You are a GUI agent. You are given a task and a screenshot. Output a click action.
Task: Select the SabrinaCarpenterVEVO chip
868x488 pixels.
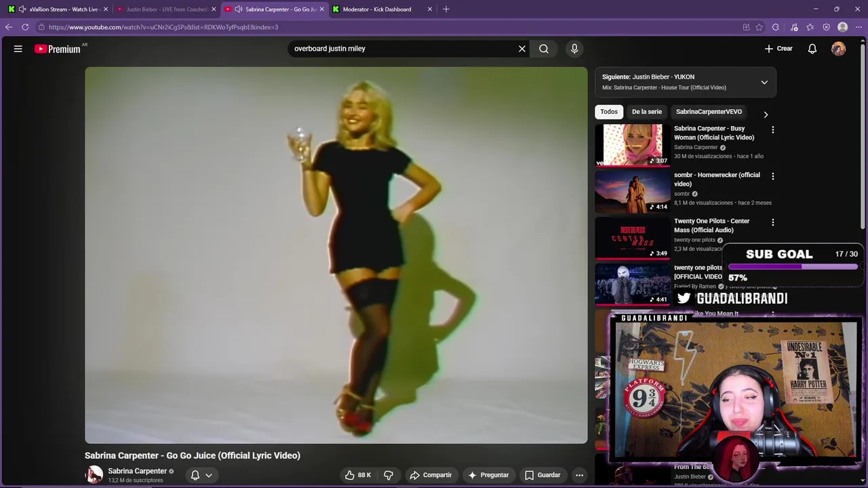(x=709, y=112)
